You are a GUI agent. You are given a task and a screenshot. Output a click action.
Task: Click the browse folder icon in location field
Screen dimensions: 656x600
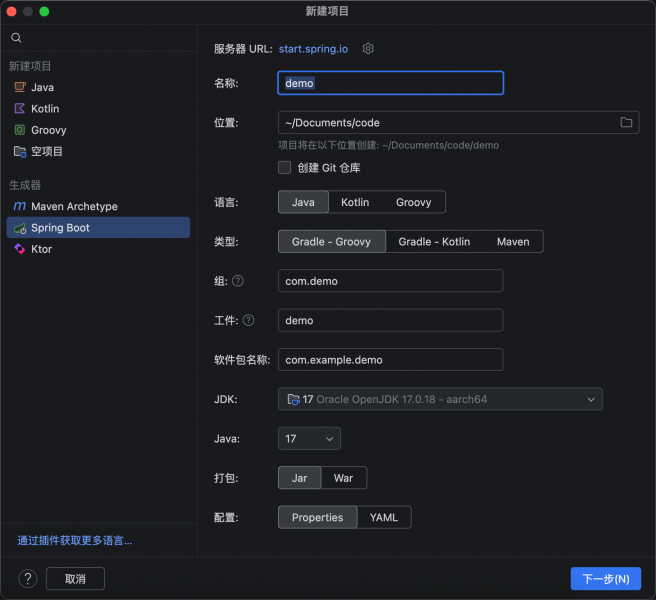pos(626,122)
